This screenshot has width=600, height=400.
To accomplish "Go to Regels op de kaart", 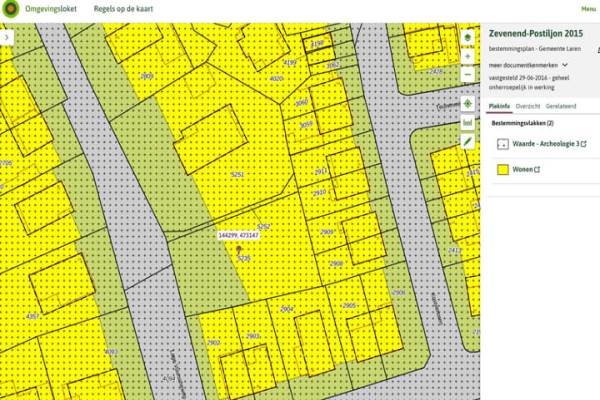I will tap(118, 8).
